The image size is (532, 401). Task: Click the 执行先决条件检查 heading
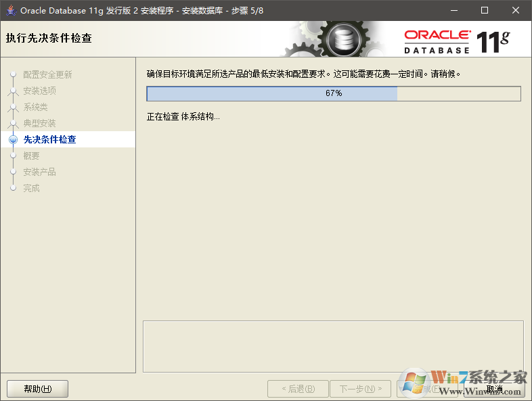coord(49,38)
